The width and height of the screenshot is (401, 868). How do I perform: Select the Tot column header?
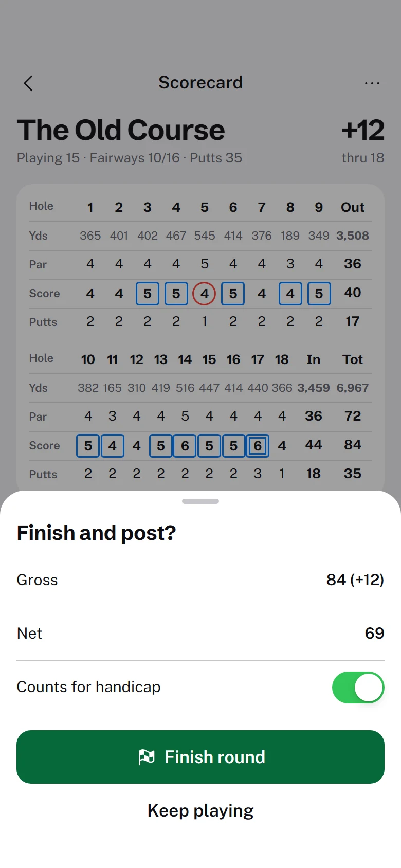pos(353,359)
